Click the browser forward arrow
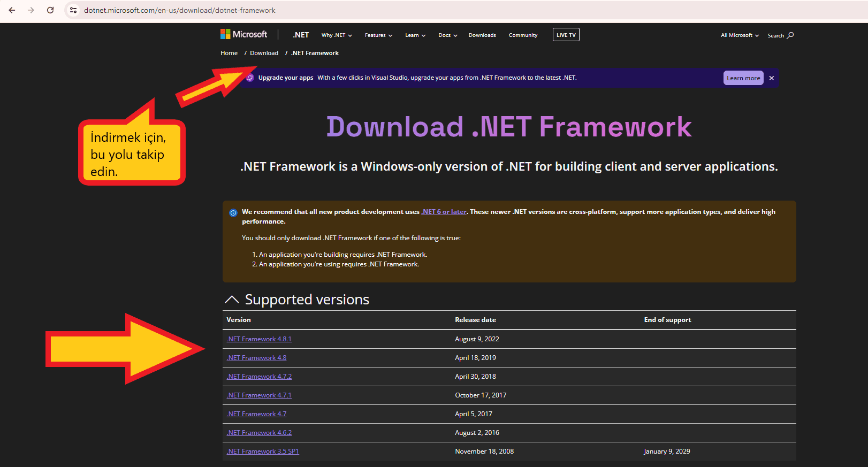This screenshot has width=868, height=467. point(31,10)
